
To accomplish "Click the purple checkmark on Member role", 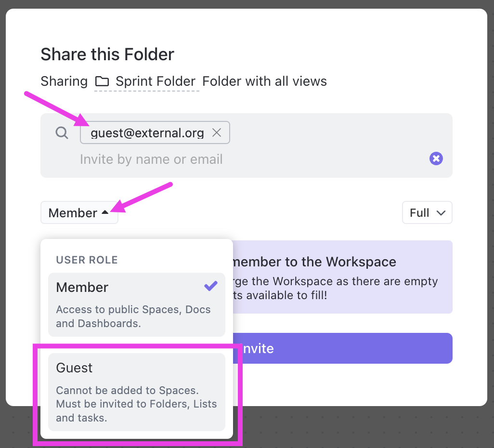I will [x=211, y=287].
